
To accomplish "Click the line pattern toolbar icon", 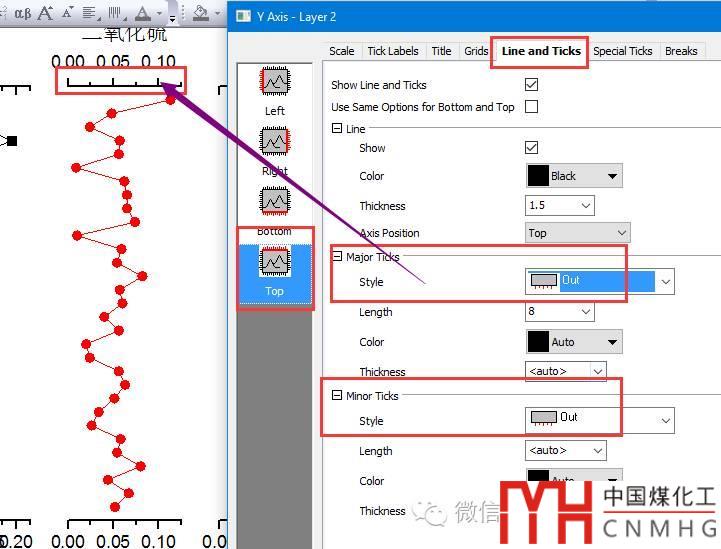I will tap(116, 13).
